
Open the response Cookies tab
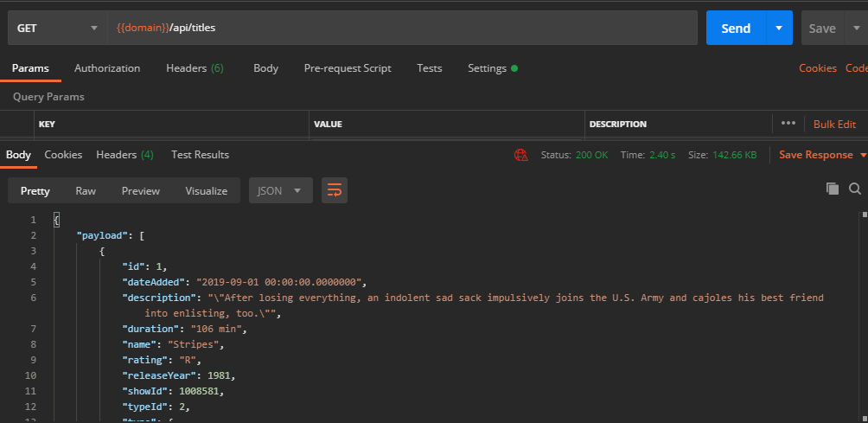[x=63, y=155]
